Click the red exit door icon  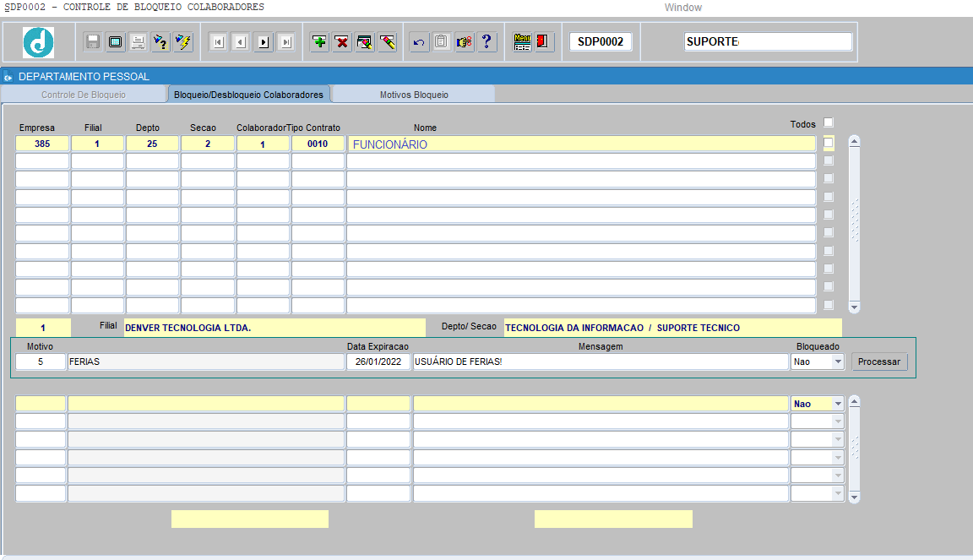coord(543,41)
